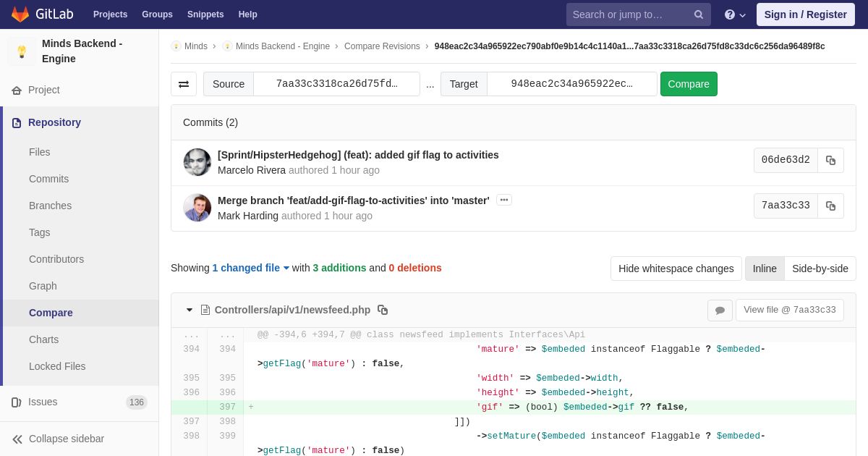Click the Minds Backend project avatar icon
This screenshot has width=868, height=456.
(22, 51)
